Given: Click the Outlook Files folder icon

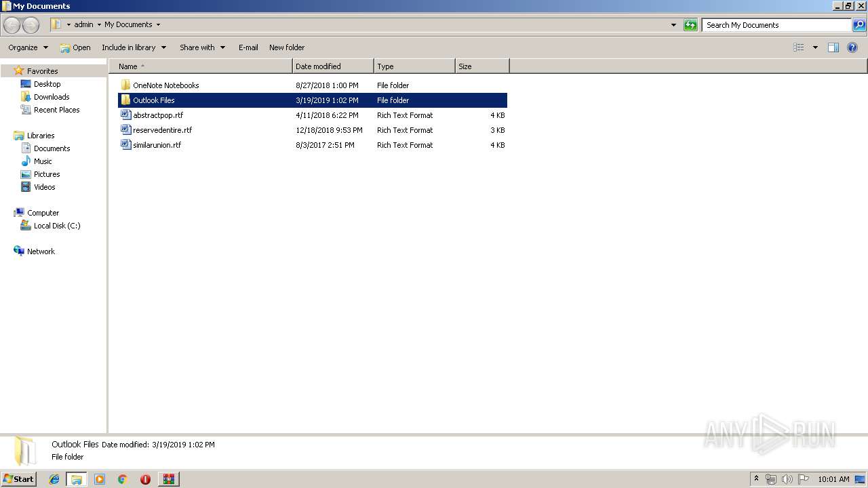Looking at the screenshot, I should [x=125, y=100].
